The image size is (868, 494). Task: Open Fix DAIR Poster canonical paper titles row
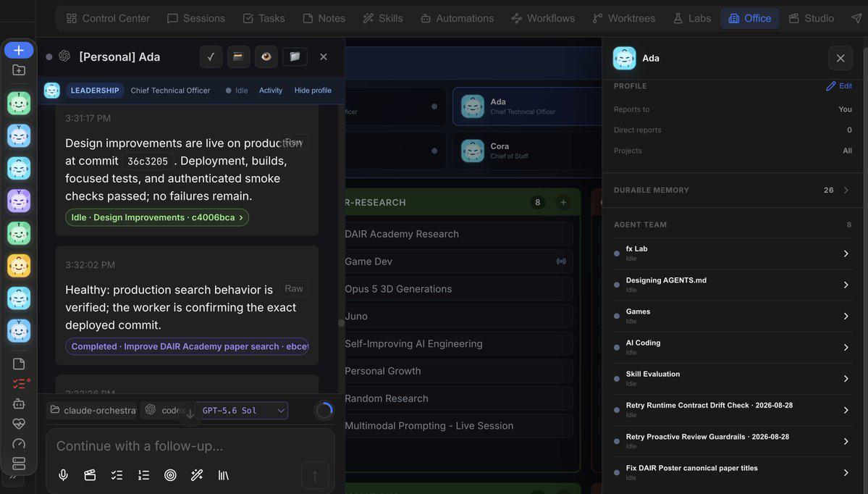point(733,472)
